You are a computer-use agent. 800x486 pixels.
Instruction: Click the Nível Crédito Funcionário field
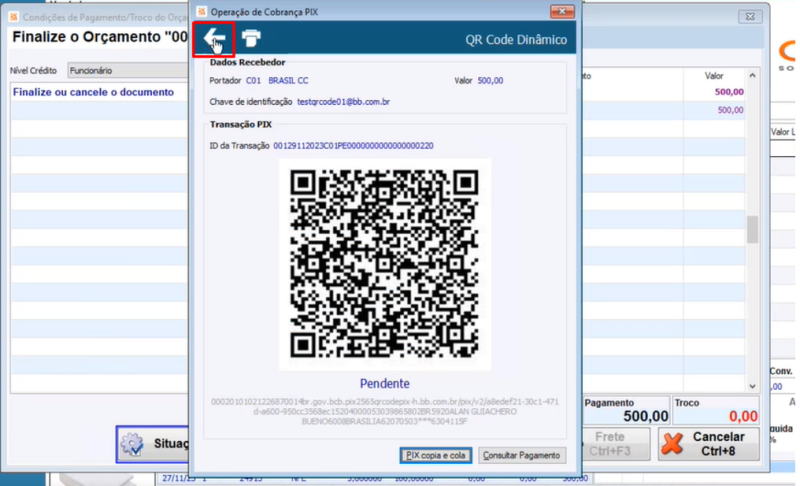(x=128, y=70)
